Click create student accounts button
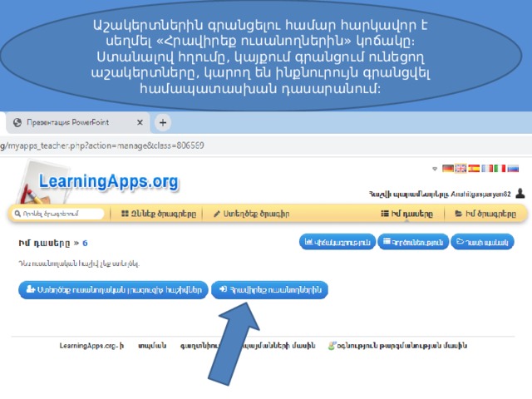The width and height of the screenshot is (532, 399). [x=113, y=290]
